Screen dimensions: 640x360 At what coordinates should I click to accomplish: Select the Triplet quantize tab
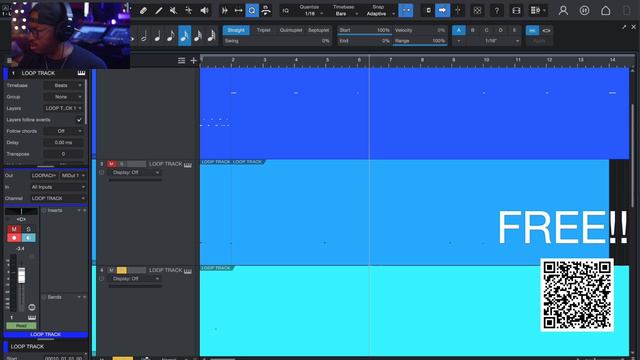pos(263,30)
